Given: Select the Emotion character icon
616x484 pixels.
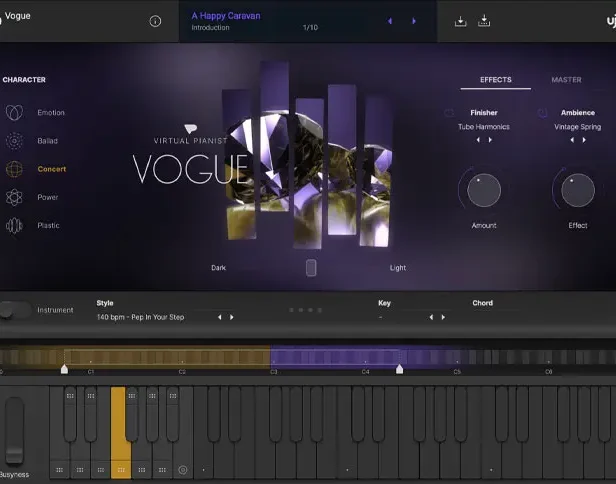Looking at the screenshot, I should click(x=14, y=112).
